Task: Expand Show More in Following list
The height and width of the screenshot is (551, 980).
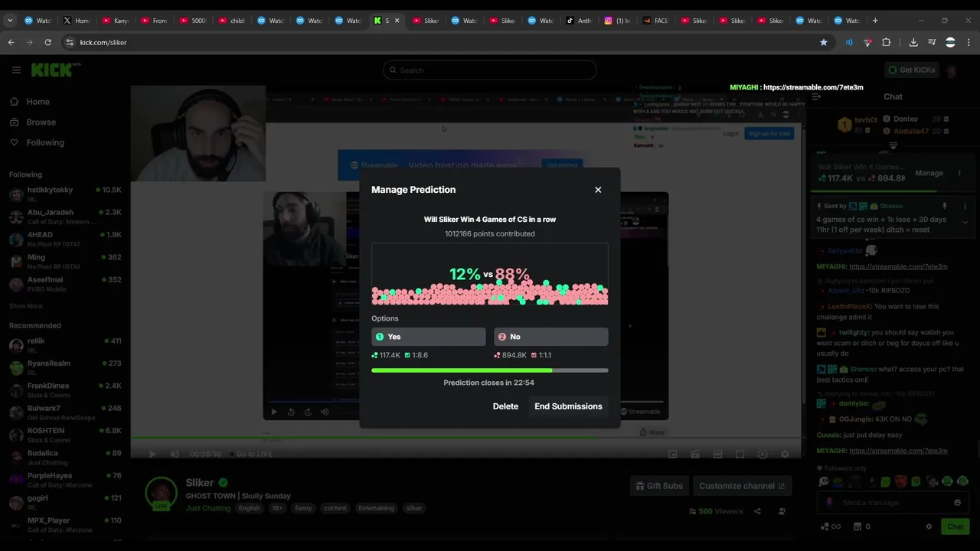Action: (x=25, y=306)
